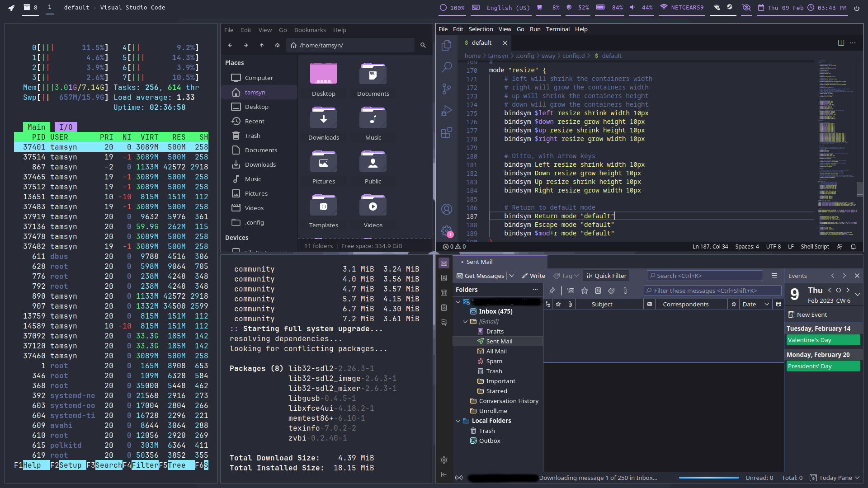The height and width of the screenshot is (488, 868).
Task: Click the Write button to compose a message
Action: (533, 276)
